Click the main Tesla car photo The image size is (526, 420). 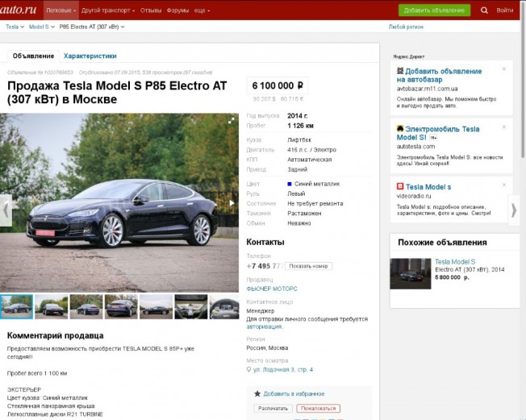pos(119,203)
